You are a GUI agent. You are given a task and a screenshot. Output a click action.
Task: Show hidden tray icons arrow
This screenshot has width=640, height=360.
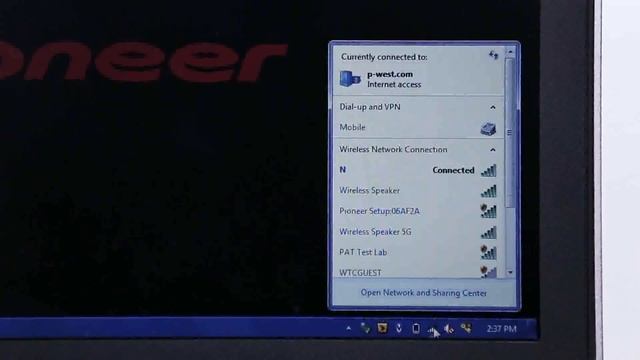click(x=349, y=328)
